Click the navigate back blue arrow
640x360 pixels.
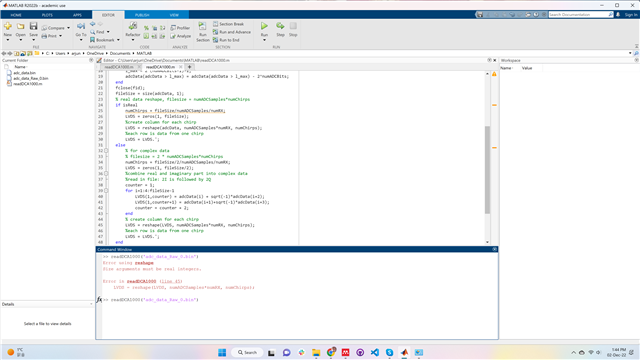click(93, 24)
